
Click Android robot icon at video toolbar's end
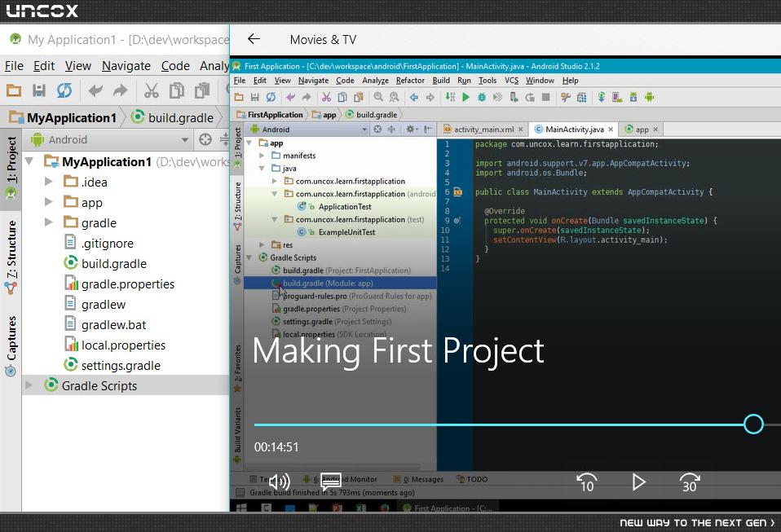649,97
